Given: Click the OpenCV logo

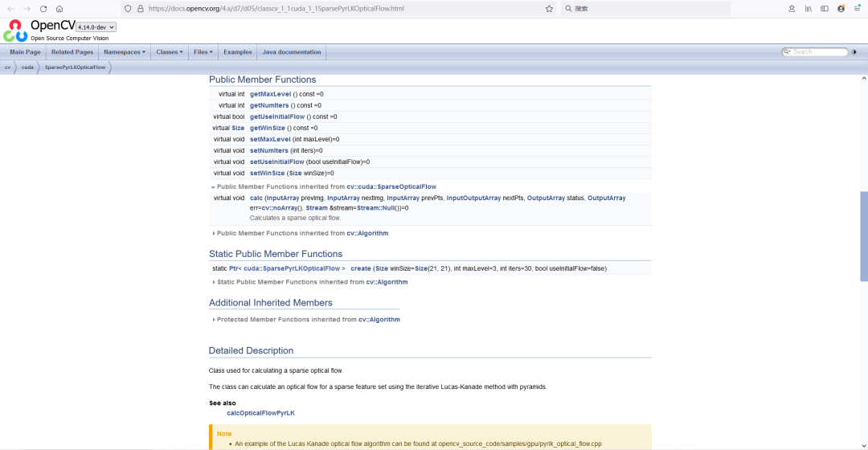Looking at the screenshot, I should point(15,31).
